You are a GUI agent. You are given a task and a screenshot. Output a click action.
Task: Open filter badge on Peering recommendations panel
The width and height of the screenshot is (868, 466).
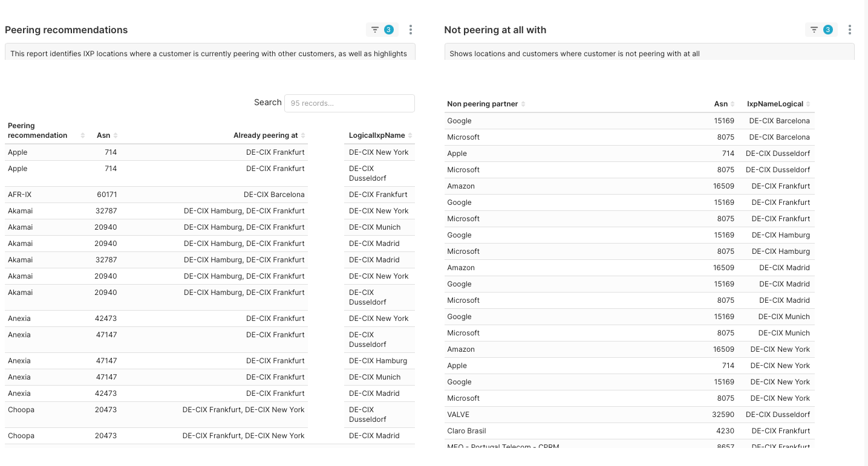tap(382, 30)
